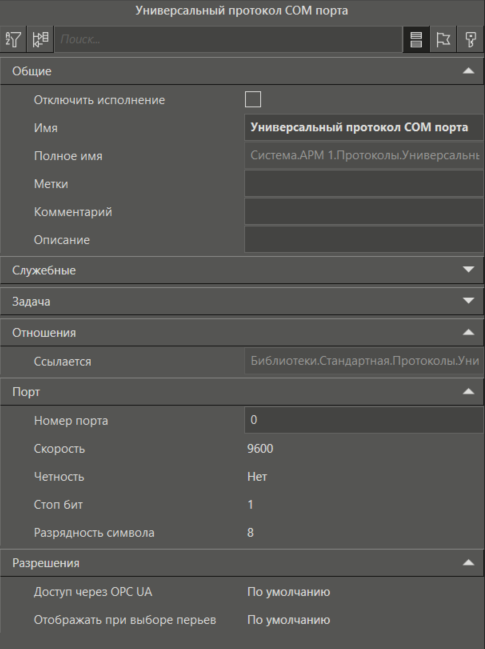Viewport: 485px width, 649px height.
Task: Click the key icon in toolbar
Action: pyautogui.click(x=470, y=39)
